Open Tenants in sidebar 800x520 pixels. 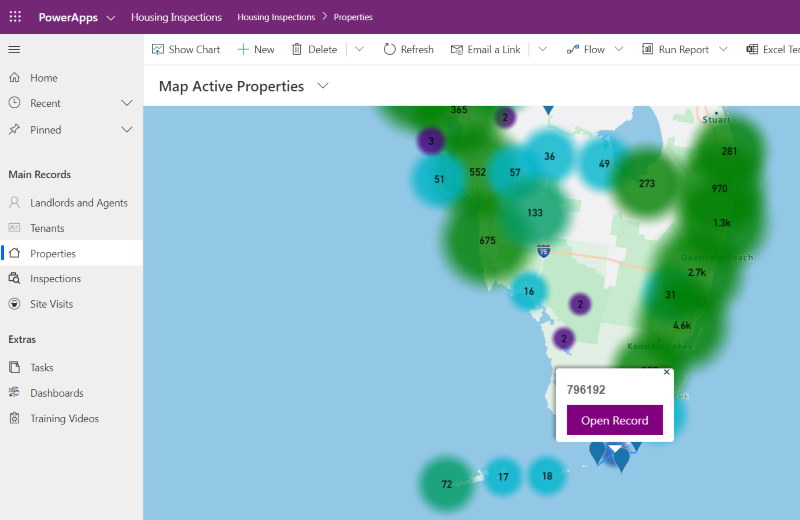pos(71,228)
